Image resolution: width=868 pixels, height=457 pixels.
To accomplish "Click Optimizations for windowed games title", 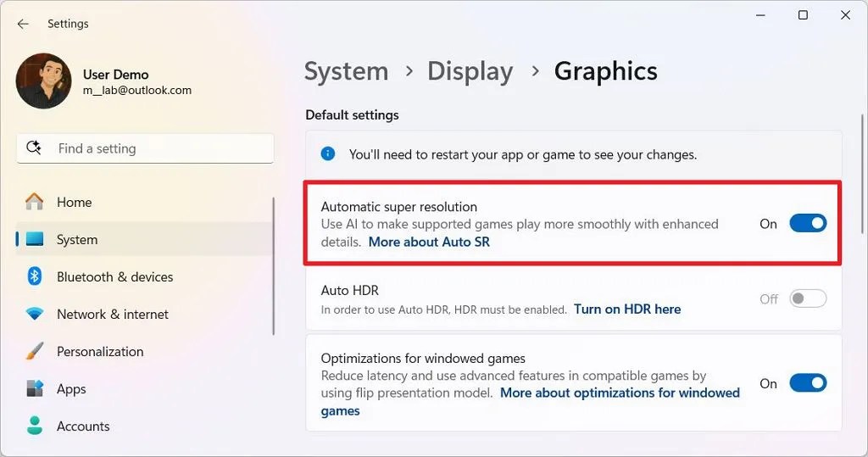I will pos(423,359).
